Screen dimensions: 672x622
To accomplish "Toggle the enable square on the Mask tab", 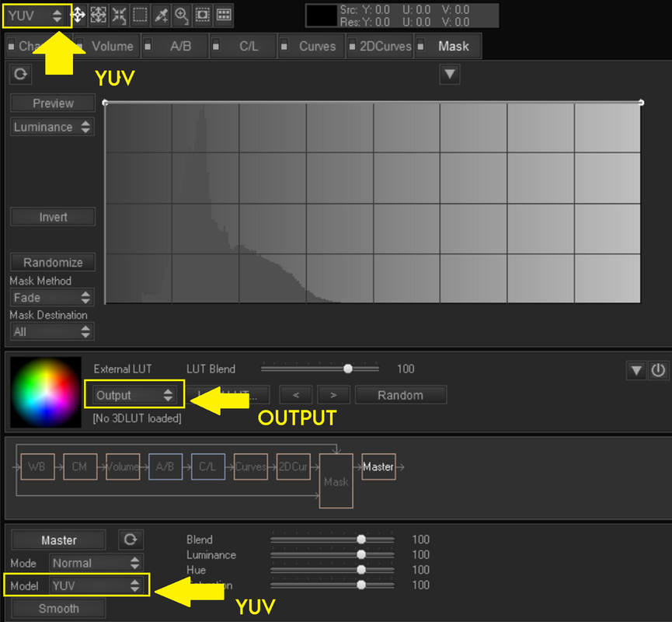I will [x=420, y=46].
